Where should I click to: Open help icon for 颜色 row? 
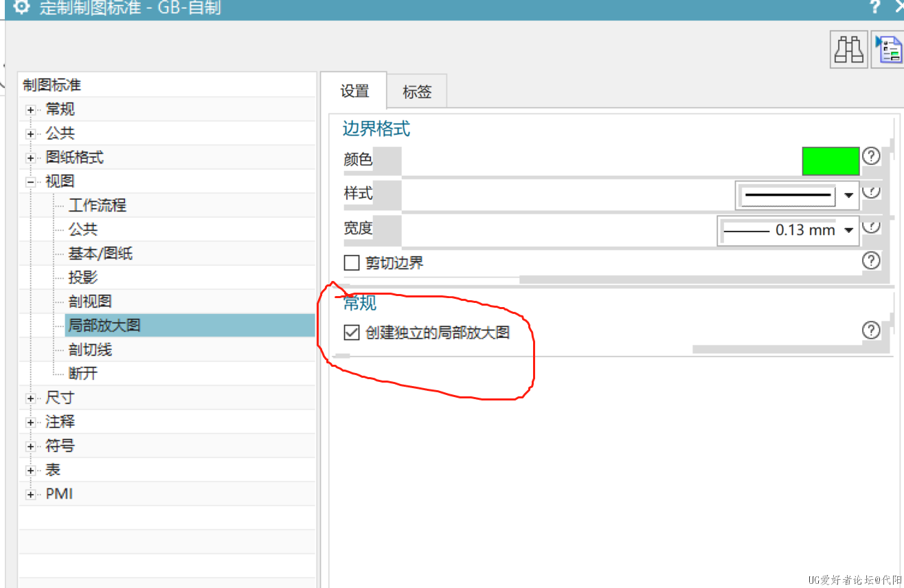tap(871, 156)
